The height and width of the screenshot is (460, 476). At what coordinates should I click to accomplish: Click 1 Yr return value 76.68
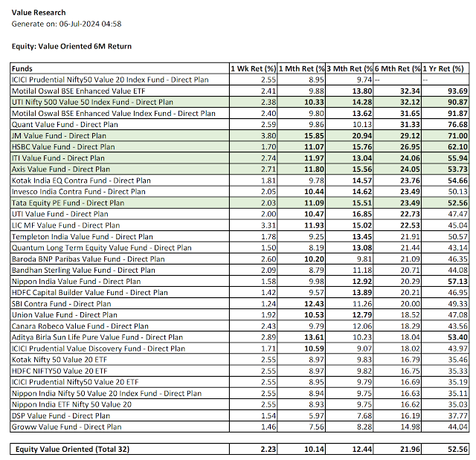pos(458,125)
